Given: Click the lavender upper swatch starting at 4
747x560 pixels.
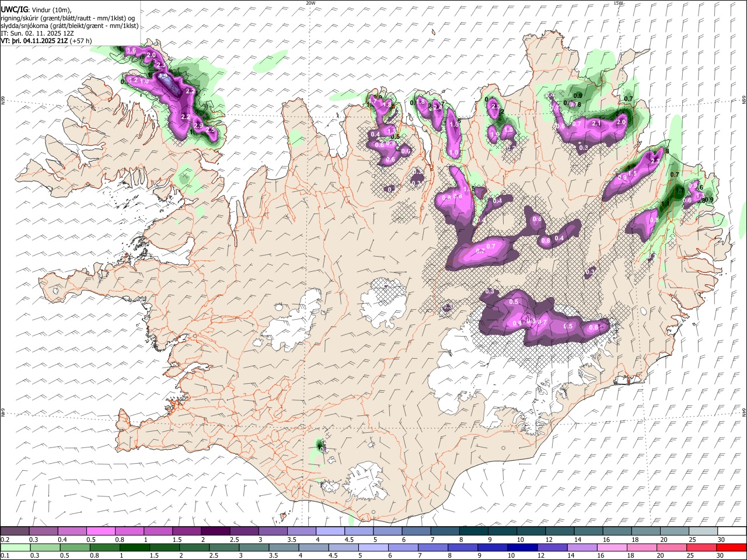Looking at the screenshot, I should point(330,531).
